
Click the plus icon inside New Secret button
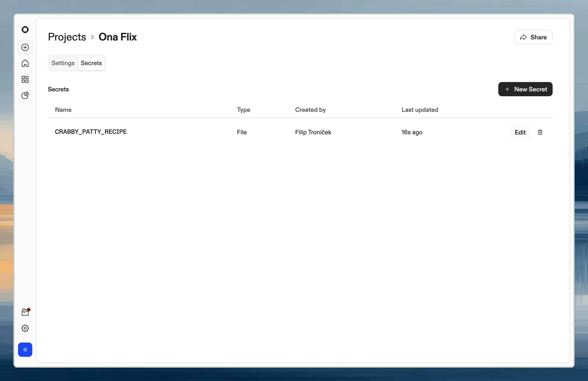click(507, 89)
